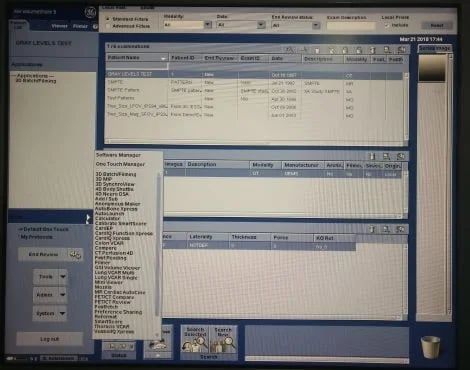Click magnifier icon in image list toolbar
Viewport: 470px width, 370px height.
tap(386, 229)
